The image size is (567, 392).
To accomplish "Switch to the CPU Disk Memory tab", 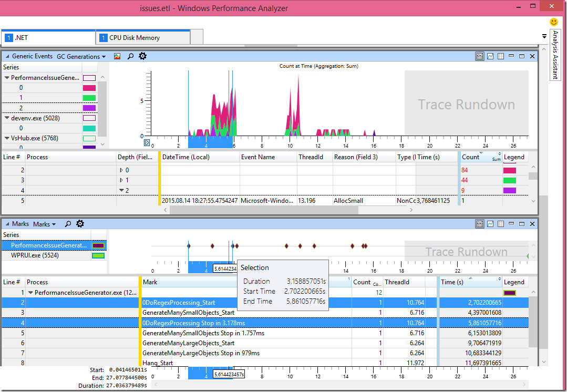I will click(143, 38).
